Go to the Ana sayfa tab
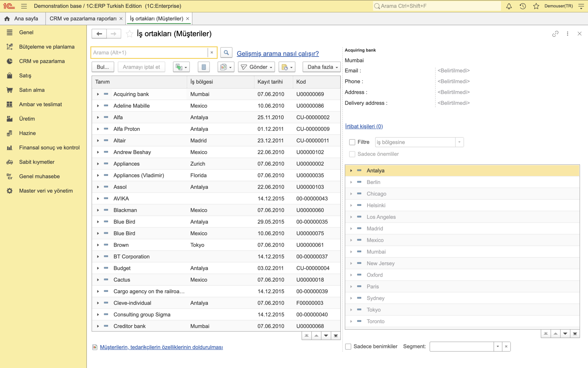The image size is (588, 368). [x=22, y=19]
